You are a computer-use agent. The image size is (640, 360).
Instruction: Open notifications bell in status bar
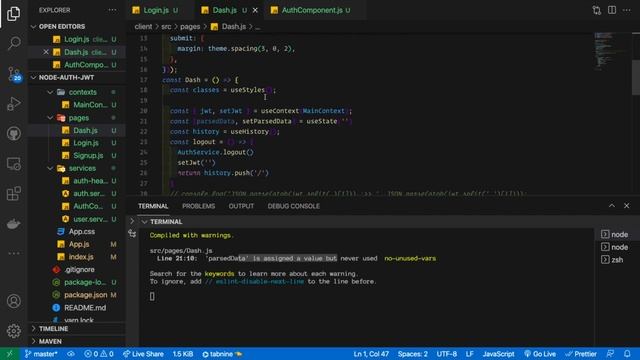627,354
